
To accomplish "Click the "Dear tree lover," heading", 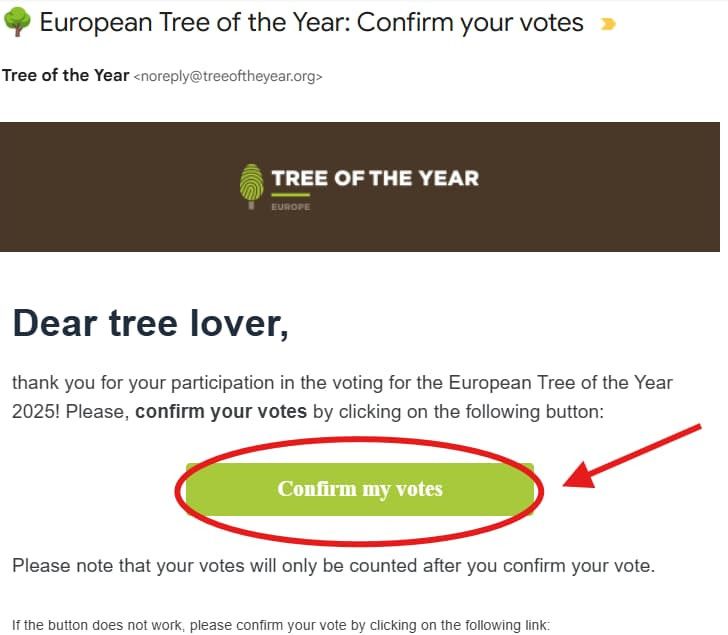I will (x=150, y=322).
